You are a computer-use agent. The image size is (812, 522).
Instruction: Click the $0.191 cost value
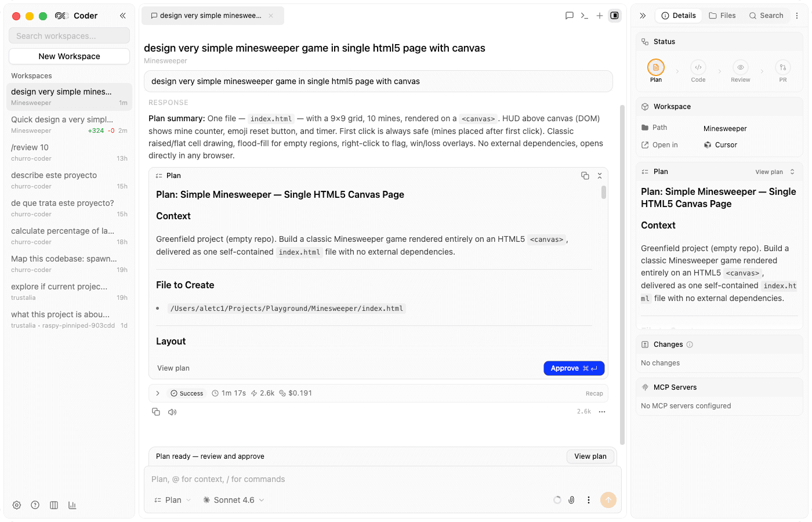pyautogui.click(x=296, y=393)
